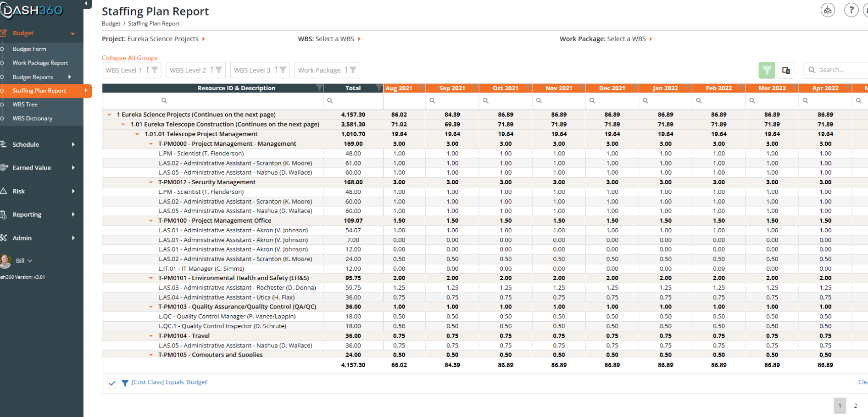Click the Search input box

point(837,70)
